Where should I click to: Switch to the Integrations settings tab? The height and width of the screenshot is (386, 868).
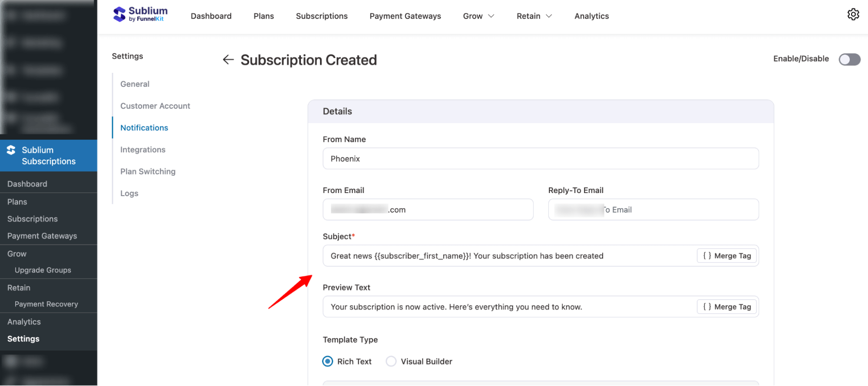(x=142, y=149)
